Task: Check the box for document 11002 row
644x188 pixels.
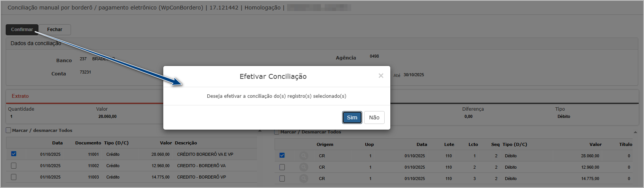Action: point(14,166)
